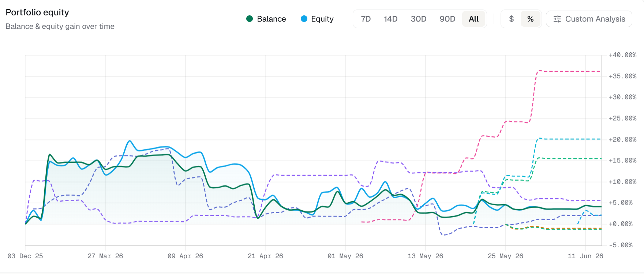Click the +25.00% axis label
Viewport: 644px width, 274px height.
coord(622,118)
